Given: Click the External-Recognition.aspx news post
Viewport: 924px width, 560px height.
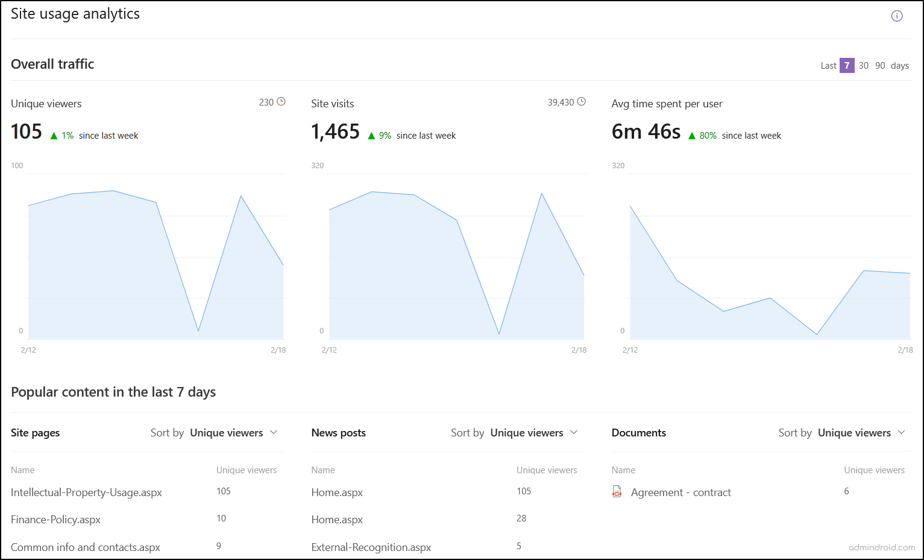Looking at the screenshot, I should click(371, 547).
